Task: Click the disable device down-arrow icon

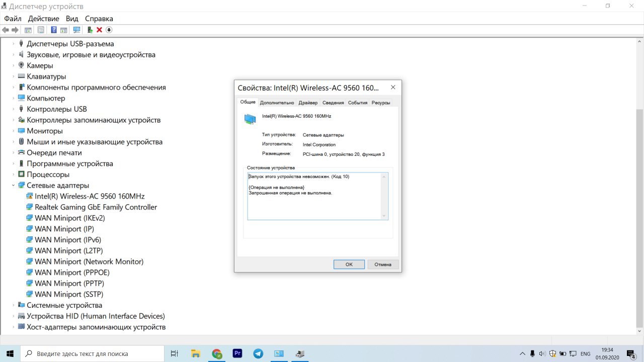Action: coord(109,30)
